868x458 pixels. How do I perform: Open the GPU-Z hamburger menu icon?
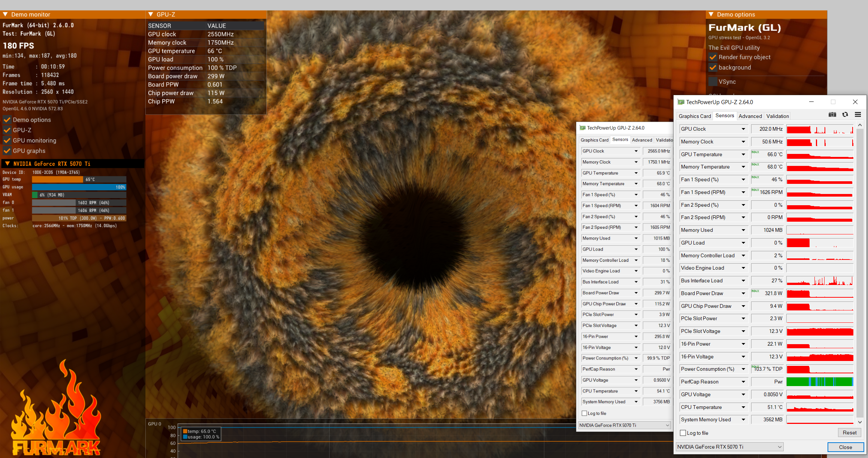[858, 115]
